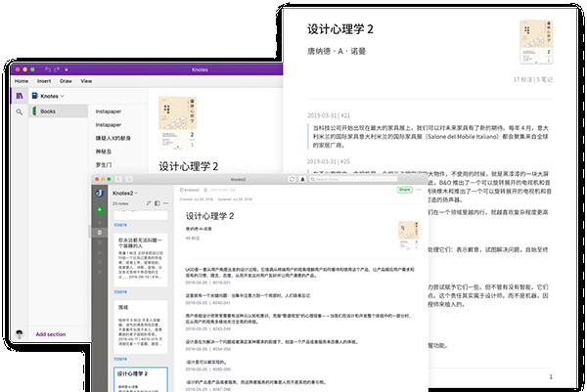Image resolution: width=587 pixels, height=392 pixels.
Task: Create a new note with green plus button
Action: pos(100,209)
